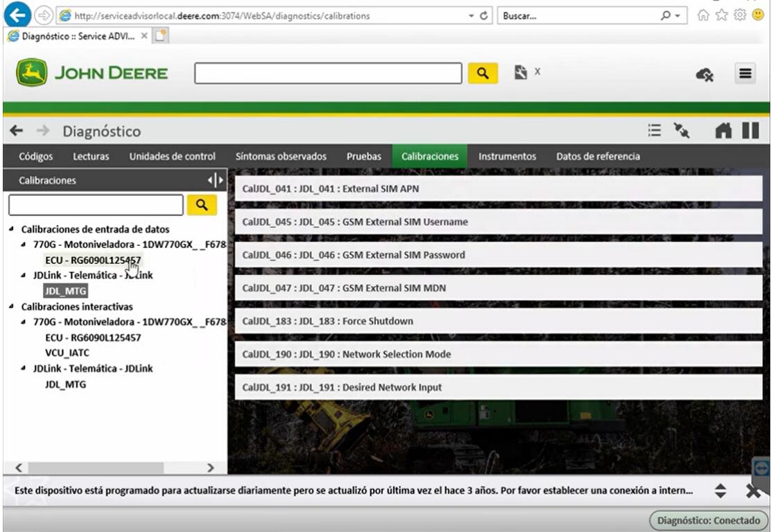Screen dimensions: 771x532
Task: Click the yellow header search button
Action: click(x=483, y=73)
